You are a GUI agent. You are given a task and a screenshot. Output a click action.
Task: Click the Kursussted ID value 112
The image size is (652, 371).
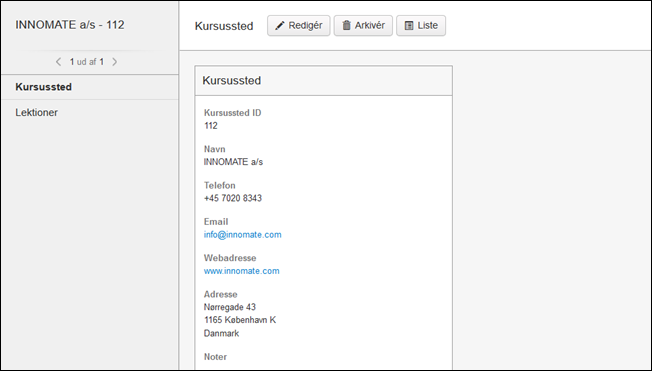coord(211,126)
